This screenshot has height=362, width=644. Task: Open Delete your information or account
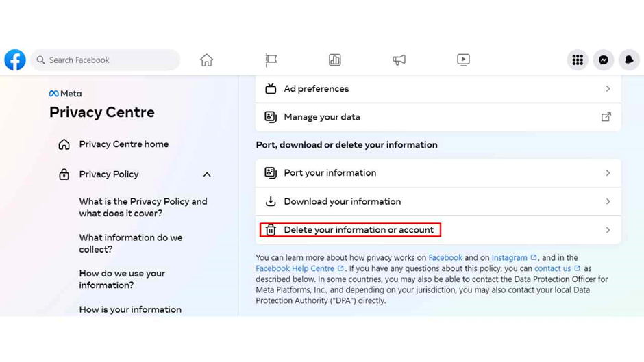[438, 230]
